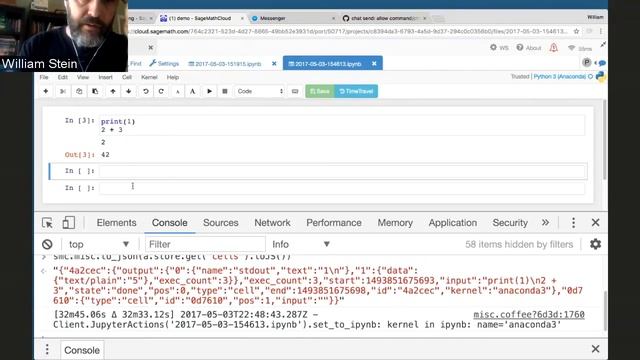Open the Insert menu
Viewport: 640px width, 360px height.
[x=105, y=77]
